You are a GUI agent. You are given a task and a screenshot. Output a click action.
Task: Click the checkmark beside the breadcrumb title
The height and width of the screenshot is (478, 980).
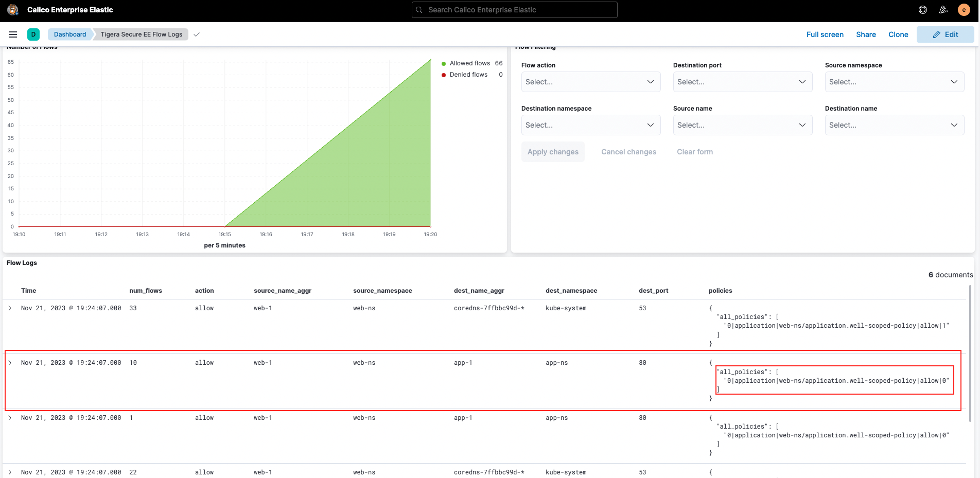click(x=197, y=34)
